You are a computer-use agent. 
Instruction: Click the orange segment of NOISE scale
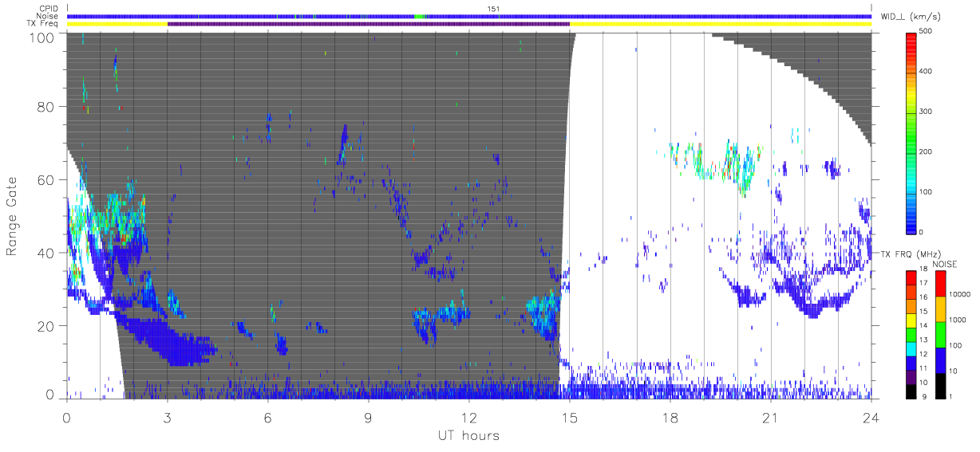[939, 309]
